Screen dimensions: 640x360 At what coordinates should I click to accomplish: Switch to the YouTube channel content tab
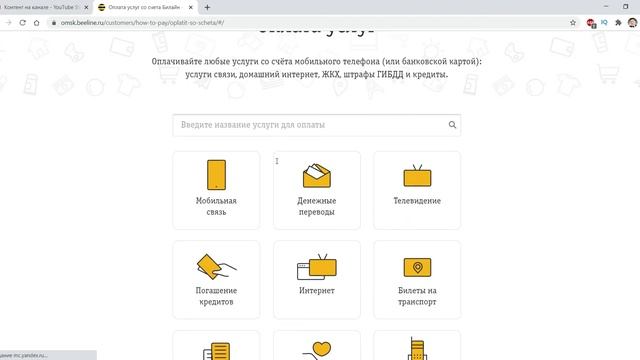point(41,7)
